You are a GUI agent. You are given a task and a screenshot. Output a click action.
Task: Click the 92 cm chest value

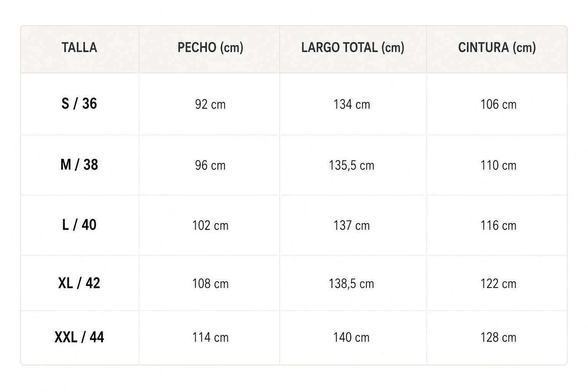pos(210,104)
